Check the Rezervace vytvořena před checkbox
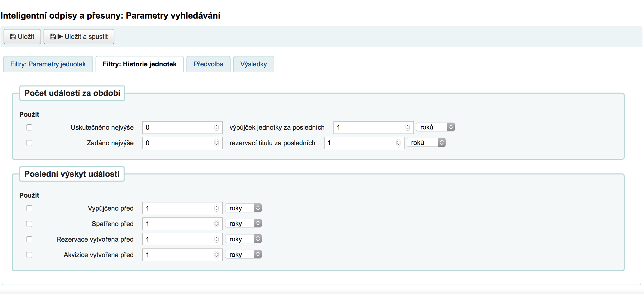 (x=29, y=239)
